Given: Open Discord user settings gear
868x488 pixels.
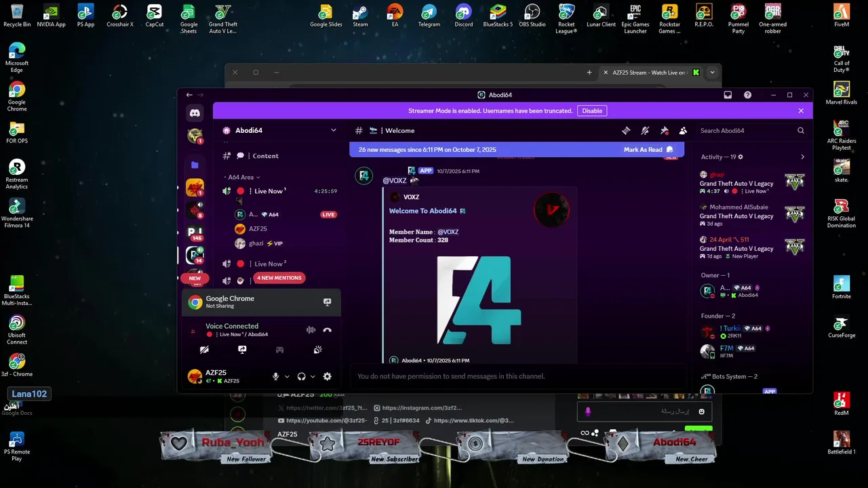Looking at the screenshot, I should (327, 377).
